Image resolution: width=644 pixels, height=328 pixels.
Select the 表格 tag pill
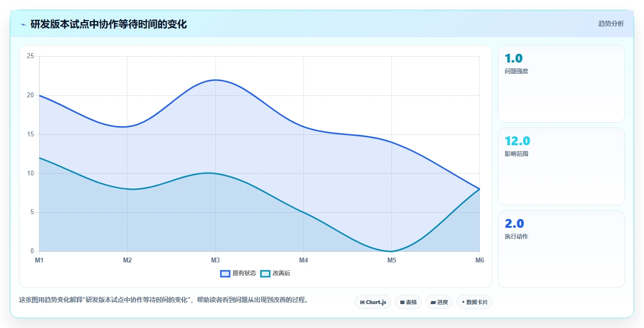click(408, 302)
